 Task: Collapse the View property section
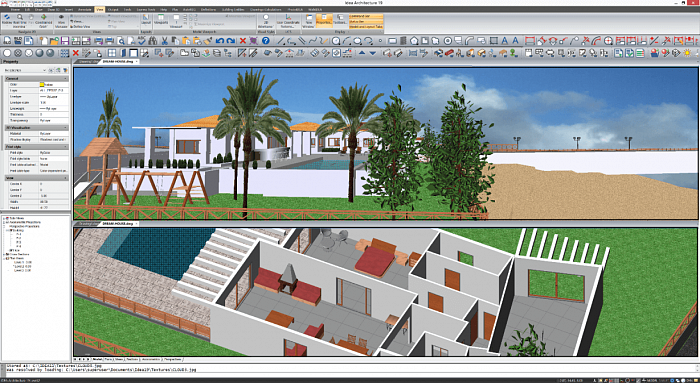click(x=66, y=178)
